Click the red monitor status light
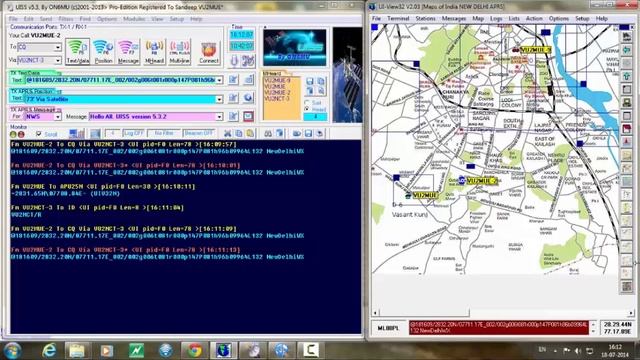This screenshot has width=640, height=360. [21, 134]
